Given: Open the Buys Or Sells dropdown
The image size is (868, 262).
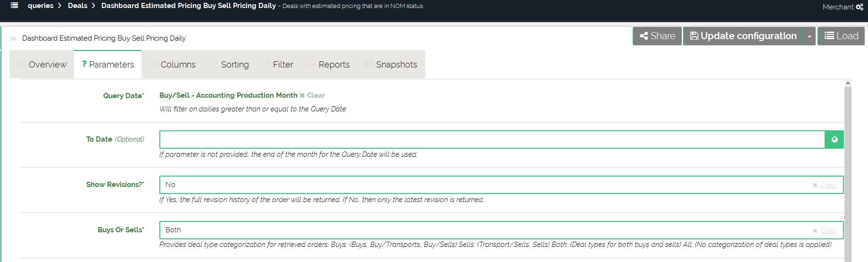Looking at the screenshot, I should click(x=486, y=230).
